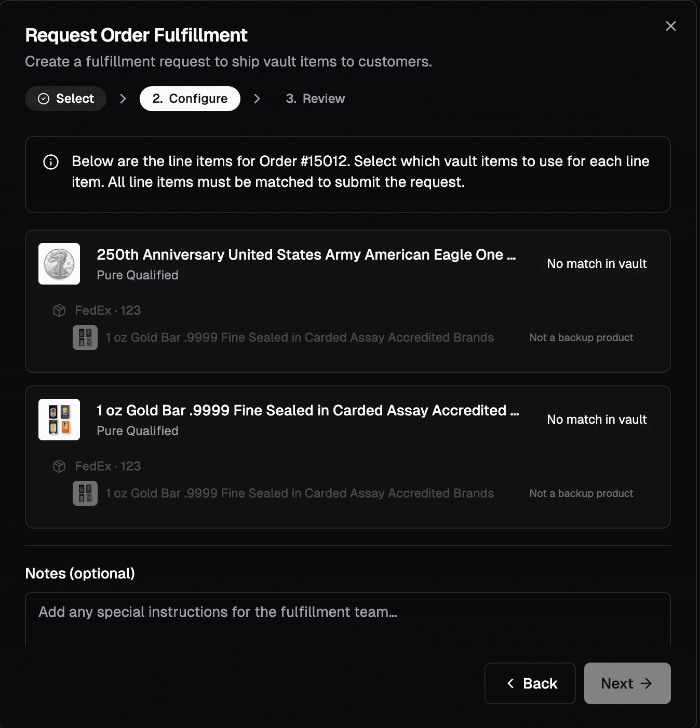Screen dimensions: 700x728
Task: Go back to the Select step
Action: 66,99
